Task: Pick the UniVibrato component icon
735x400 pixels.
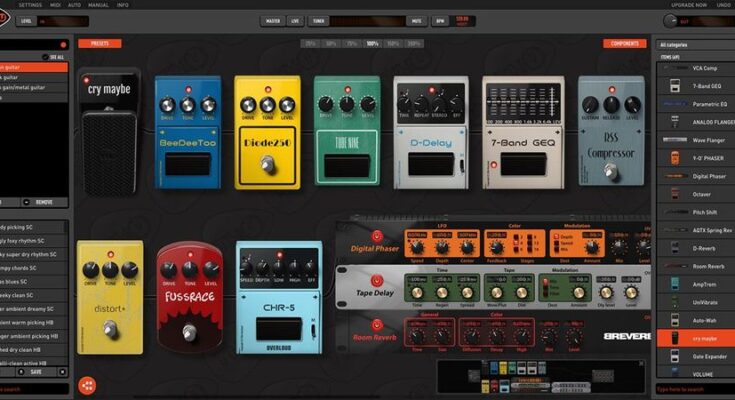Action: [x=675, y=302]
